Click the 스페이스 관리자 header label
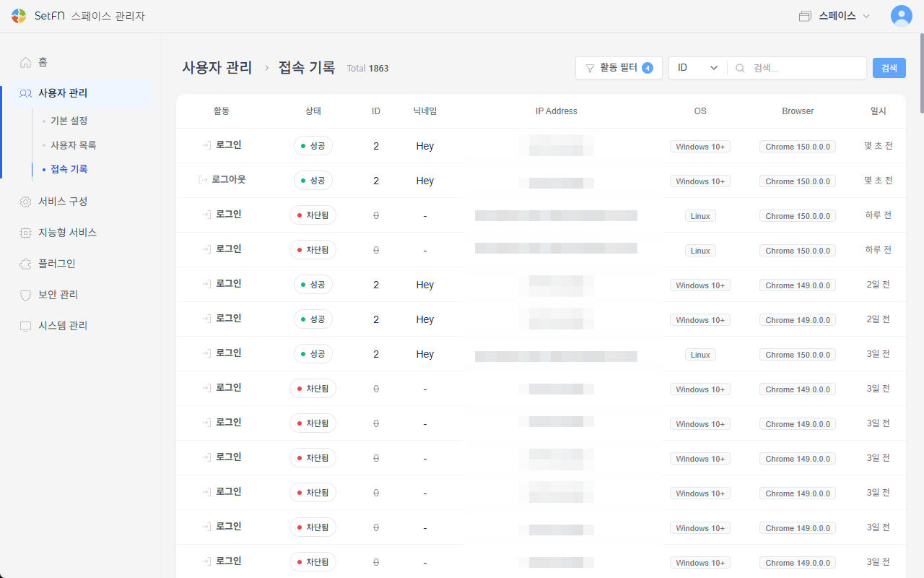The height and width of the screenshot is (578, 924). click(x=108, y=16)
